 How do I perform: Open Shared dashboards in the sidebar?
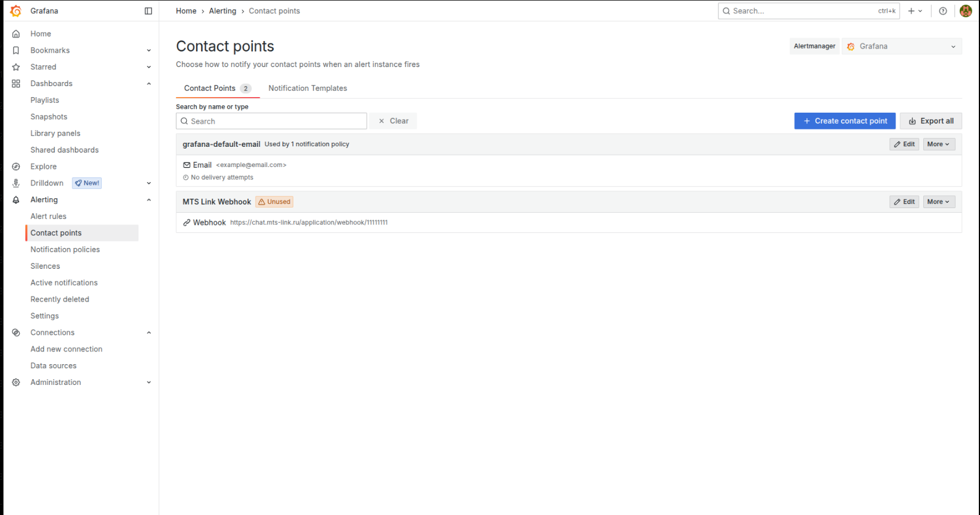coord(65,150)
